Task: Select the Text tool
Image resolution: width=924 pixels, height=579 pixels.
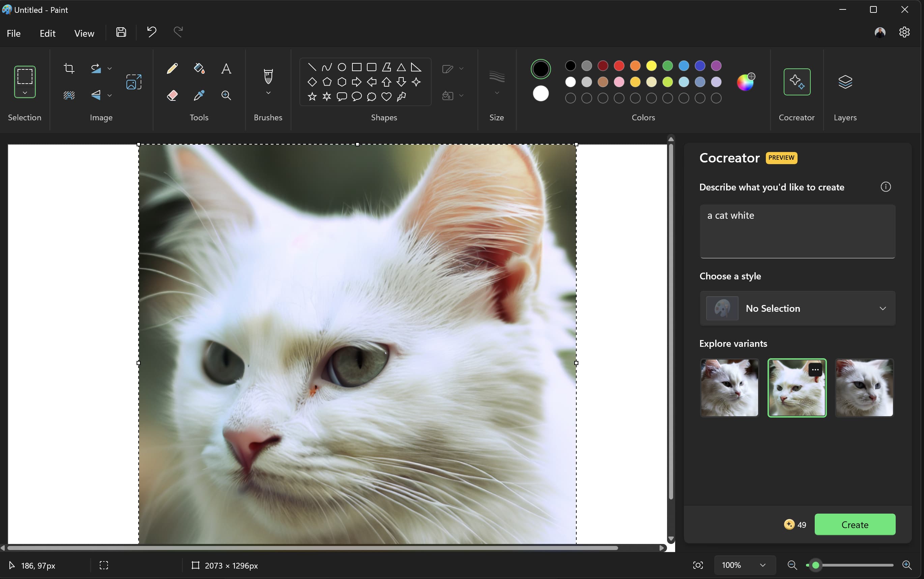Action: (x=226, y=68)
